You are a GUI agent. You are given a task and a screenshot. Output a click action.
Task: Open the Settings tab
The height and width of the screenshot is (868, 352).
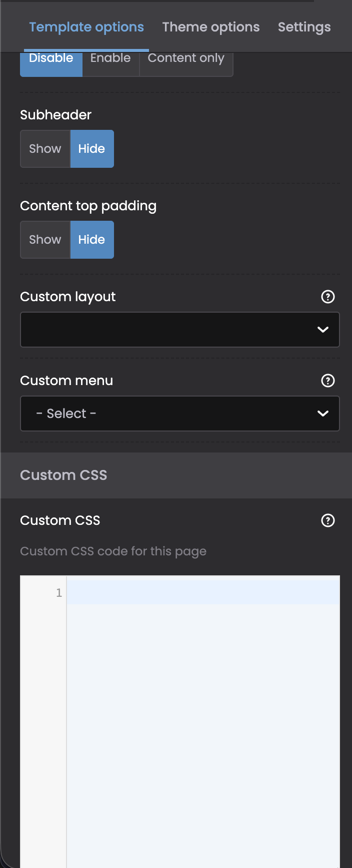coord(304,27)
